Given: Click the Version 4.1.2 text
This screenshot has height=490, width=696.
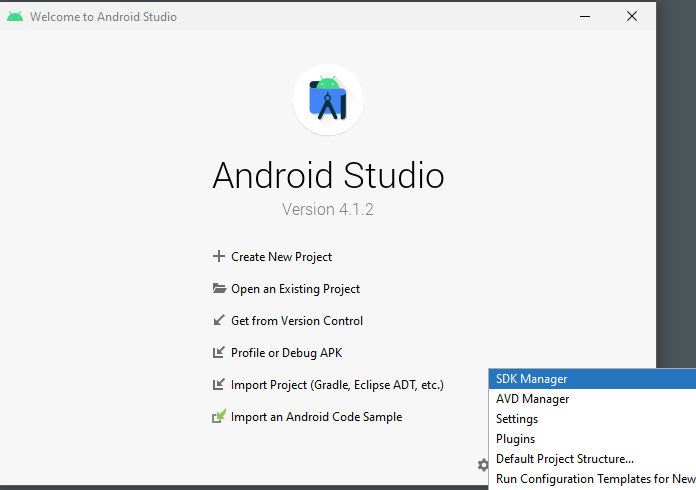Looking at the screenshot, I should (x=328, y=209).
